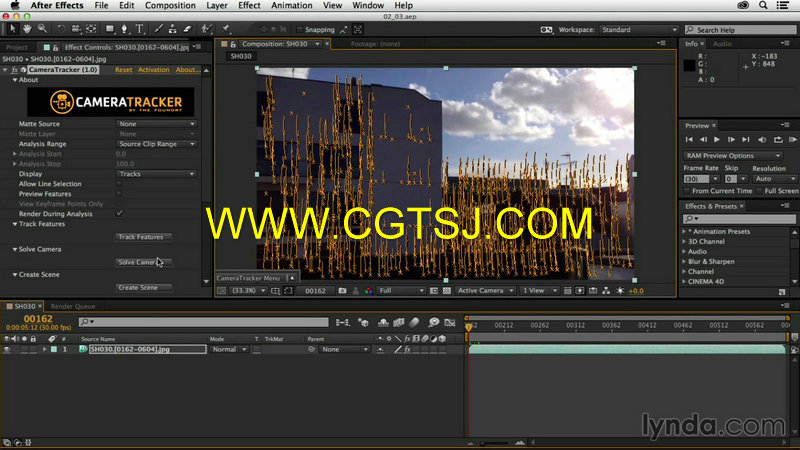This screenshot has width=800, height=450.
Task: Switch to the Render Queue tab
Action: [x=73, y=306]
